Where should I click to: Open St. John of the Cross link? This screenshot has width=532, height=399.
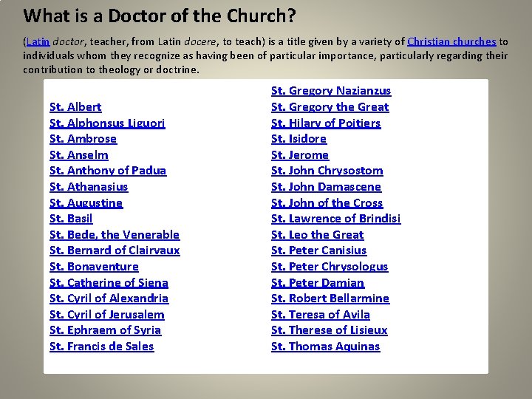click(x=327, y=203)
